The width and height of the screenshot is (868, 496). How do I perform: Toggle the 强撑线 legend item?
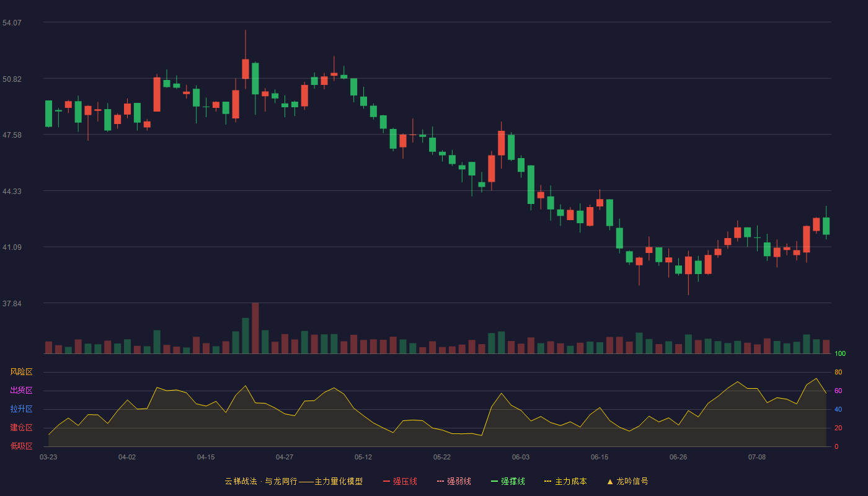(x=508, y=481)
